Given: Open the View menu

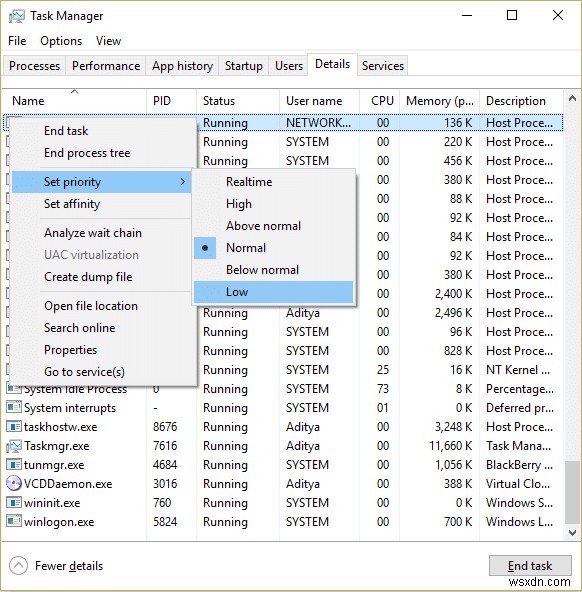Looking at the screenshot, I should pyautogui.click(x=108, y=41).
